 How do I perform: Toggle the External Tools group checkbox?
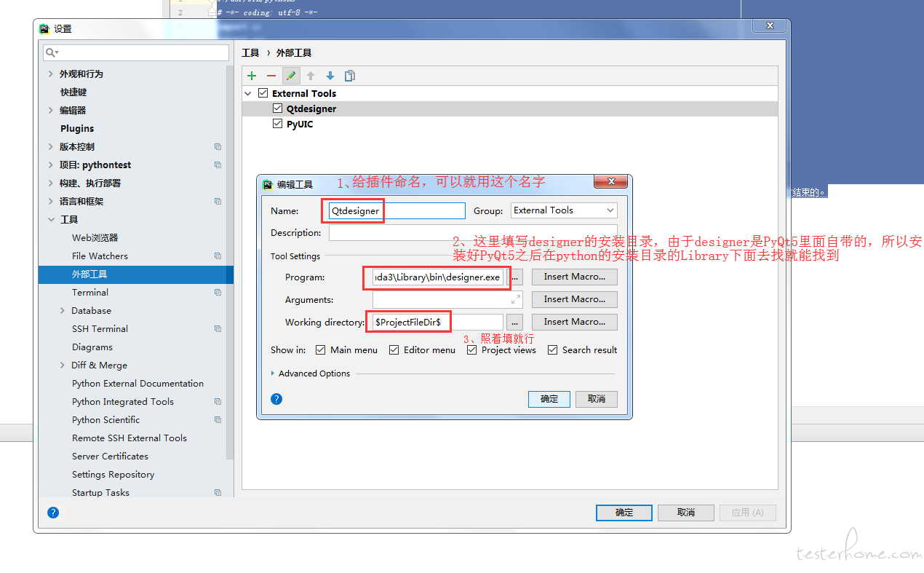tap(263, 93)
